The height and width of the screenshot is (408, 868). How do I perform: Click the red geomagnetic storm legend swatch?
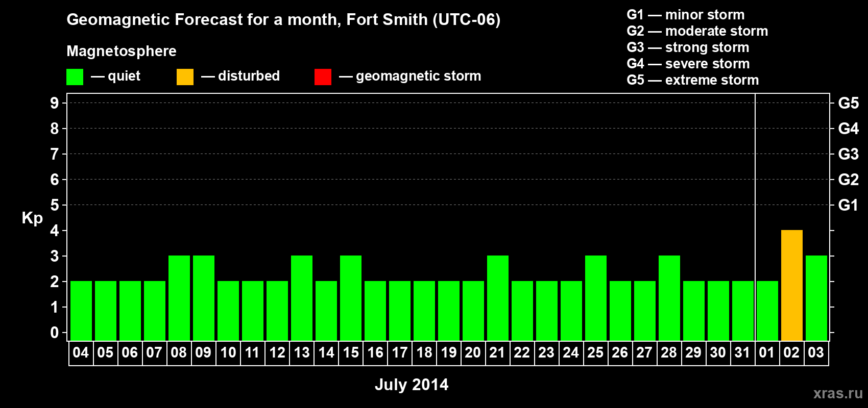pyautogui.click(x=323, y=77)
